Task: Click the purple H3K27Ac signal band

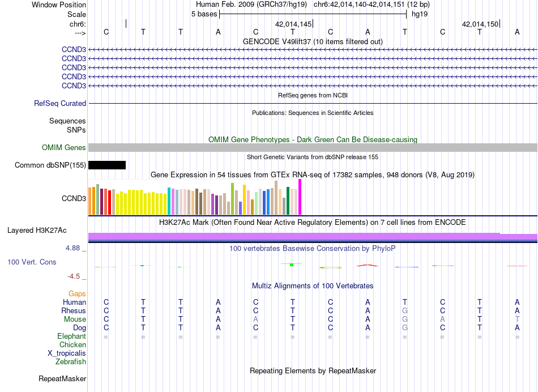Action: [x=313, y=236]
